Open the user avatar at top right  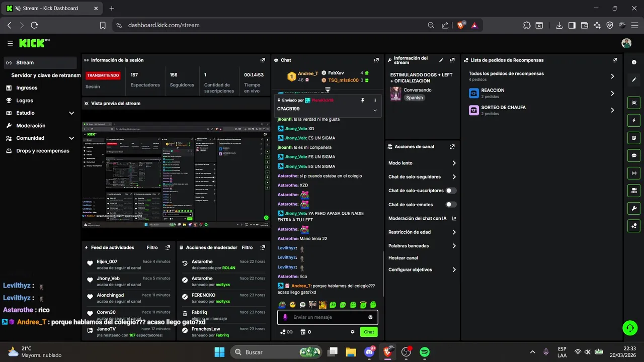tap(626, 43)
